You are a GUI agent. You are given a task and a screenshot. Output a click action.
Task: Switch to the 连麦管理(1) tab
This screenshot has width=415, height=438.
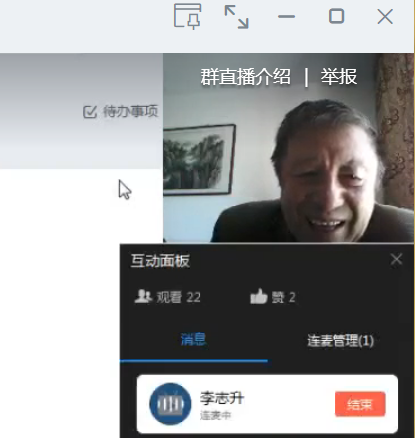[340, 341]
